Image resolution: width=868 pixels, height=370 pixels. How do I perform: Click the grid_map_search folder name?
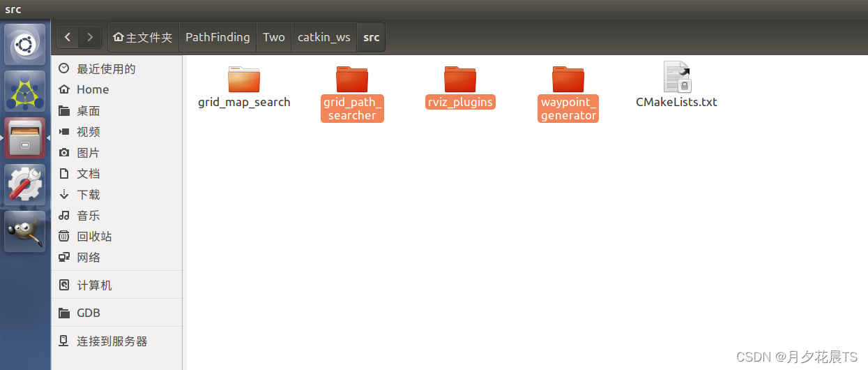click(x=244, y=102)
